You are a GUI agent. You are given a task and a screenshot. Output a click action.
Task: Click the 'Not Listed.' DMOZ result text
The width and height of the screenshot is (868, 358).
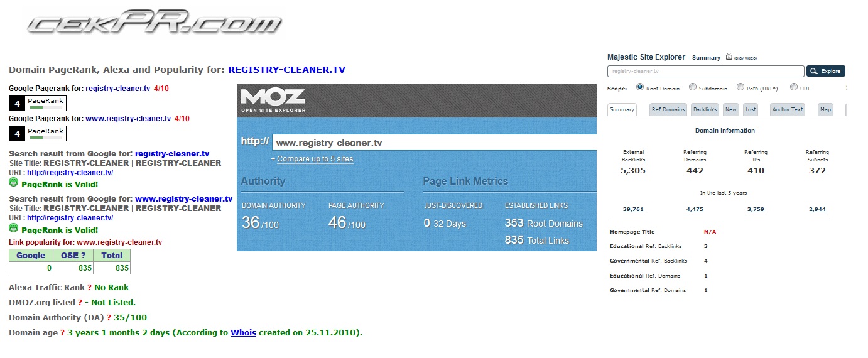[113, 302]
